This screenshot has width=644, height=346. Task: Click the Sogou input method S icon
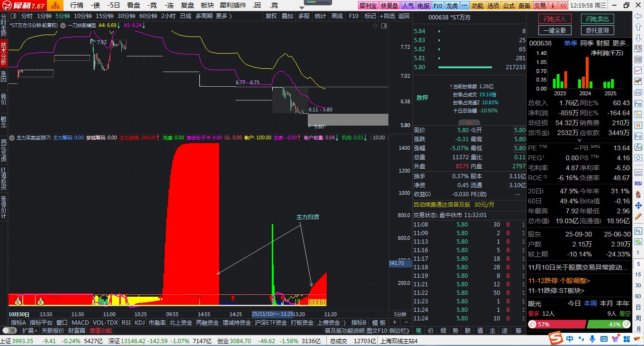coord(555,338)
